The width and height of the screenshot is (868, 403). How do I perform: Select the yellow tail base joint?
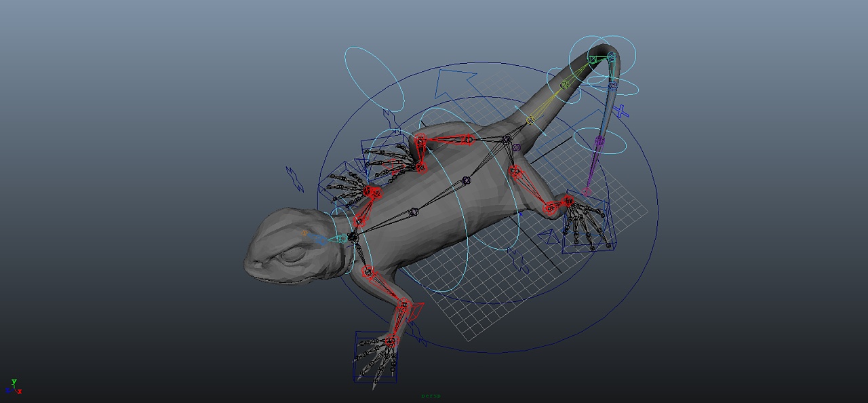click(x=530, y=120)
